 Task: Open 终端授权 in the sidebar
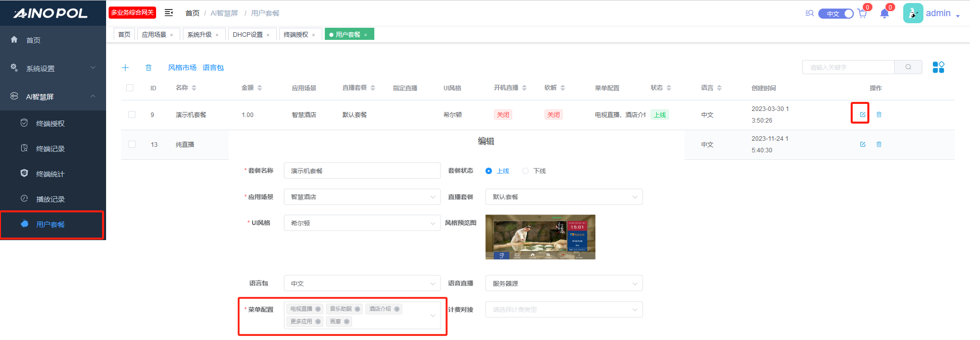click(x=51, y=124)
